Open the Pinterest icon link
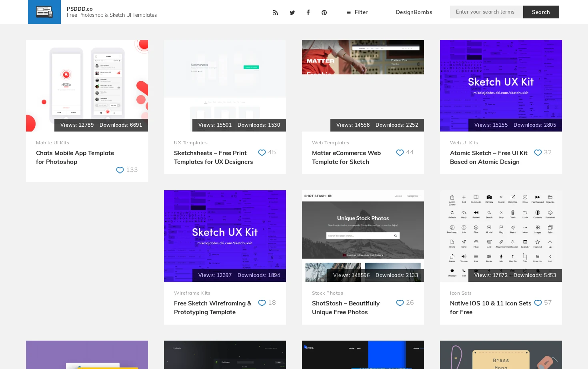The image size is (588, 369). tap(324, 12)
